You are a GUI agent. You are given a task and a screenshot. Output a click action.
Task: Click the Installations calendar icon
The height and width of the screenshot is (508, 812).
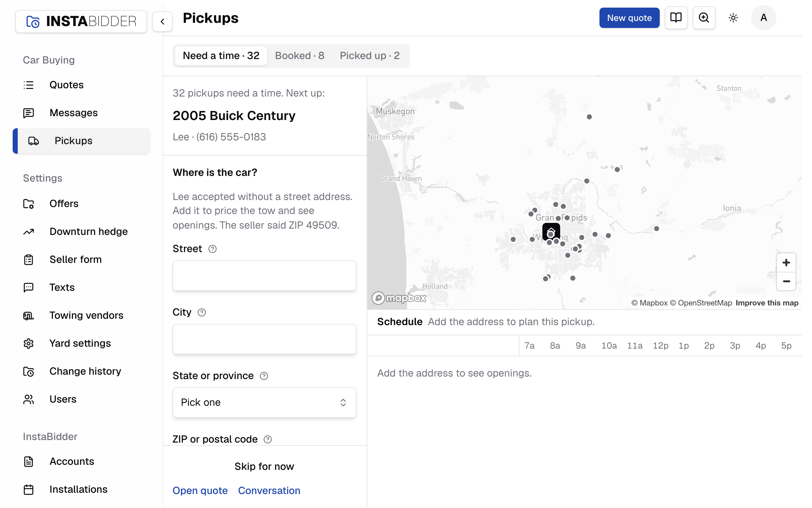29,489
